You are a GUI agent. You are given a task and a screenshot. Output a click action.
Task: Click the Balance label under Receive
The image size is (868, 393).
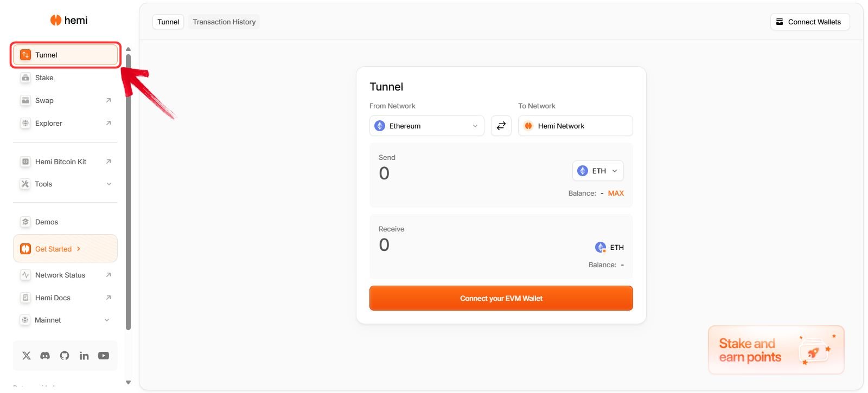coord(602,265)
